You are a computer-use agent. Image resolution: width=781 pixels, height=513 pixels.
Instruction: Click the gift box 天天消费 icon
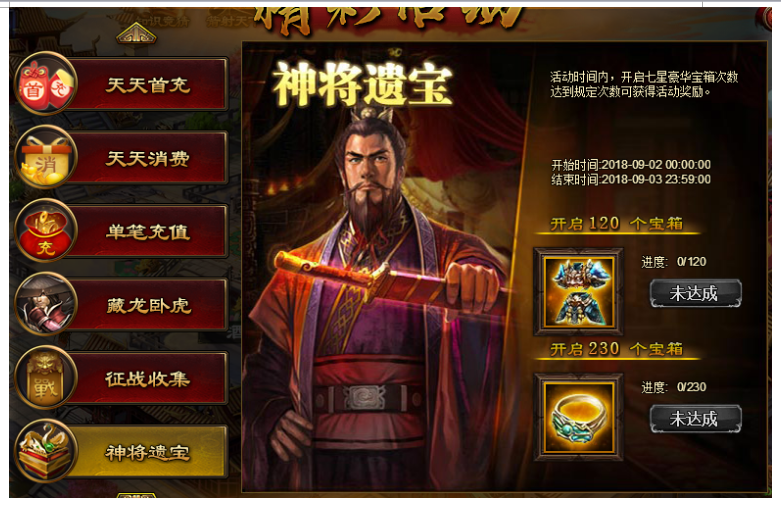[x=45, y=157]
